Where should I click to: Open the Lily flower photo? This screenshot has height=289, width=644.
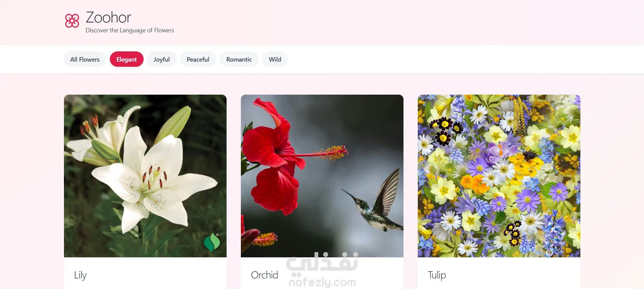point(145,176)
